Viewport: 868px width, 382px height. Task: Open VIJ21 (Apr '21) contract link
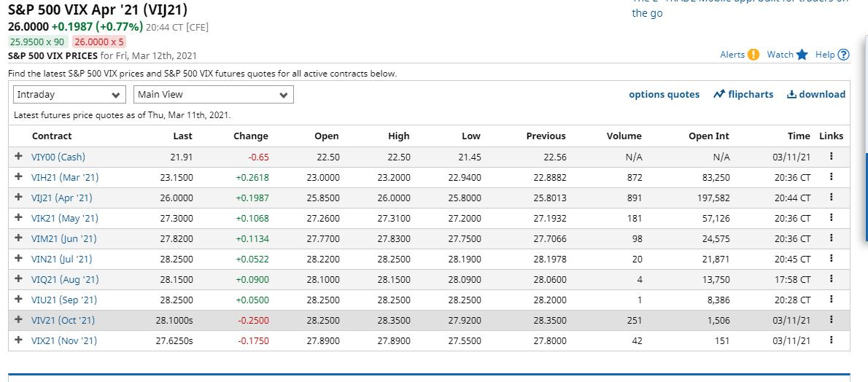point(61,198)
